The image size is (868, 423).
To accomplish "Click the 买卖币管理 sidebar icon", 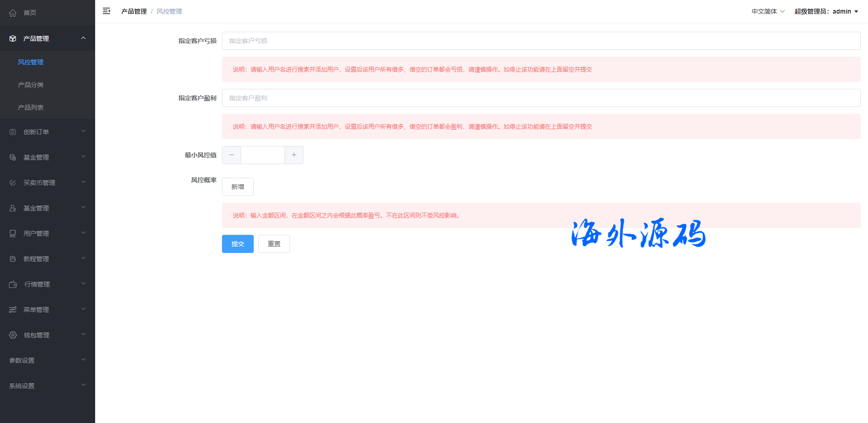I will [13, 183].
